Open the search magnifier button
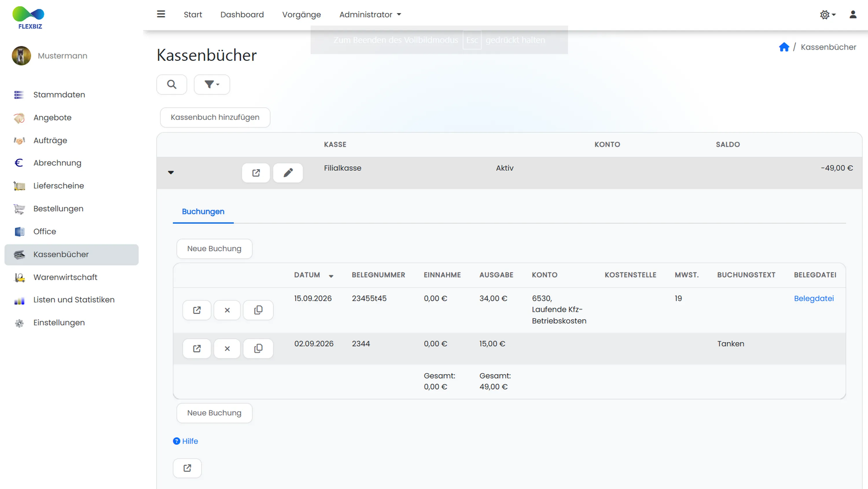 (x=172, y=84)
